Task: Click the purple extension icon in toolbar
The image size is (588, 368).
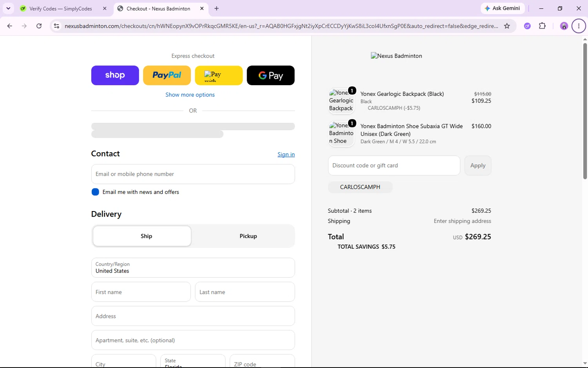Action: pos(528,26)
